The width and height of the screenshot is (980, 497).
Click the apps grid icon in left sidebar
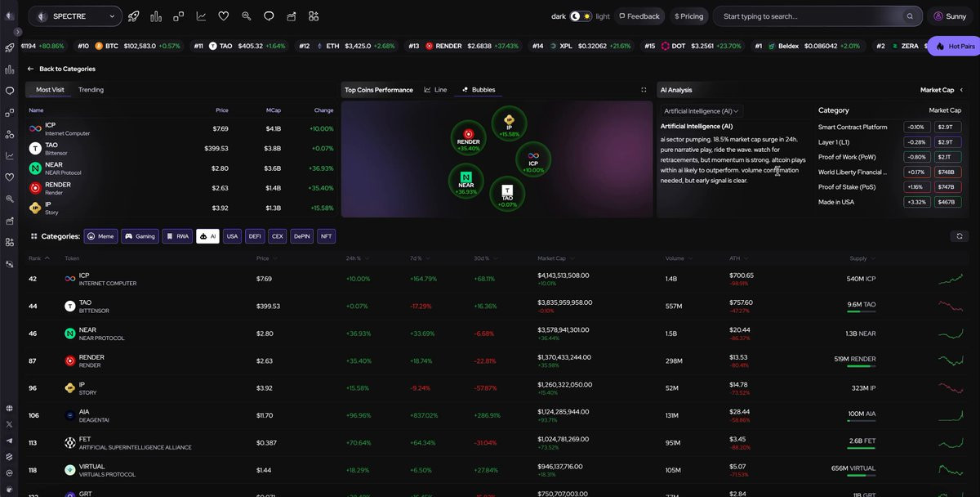(x=10, y=242)
